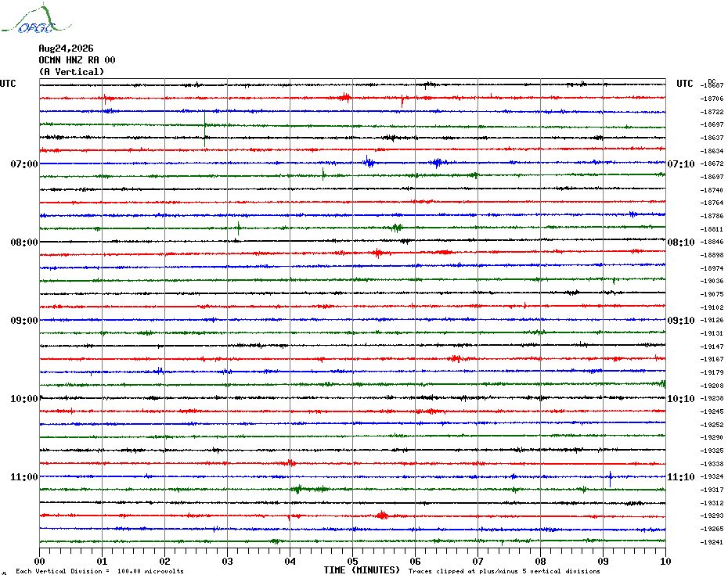
Task: Click the DC offset value "-19325"
Action: pyautogui.click(x=712, y=451)
